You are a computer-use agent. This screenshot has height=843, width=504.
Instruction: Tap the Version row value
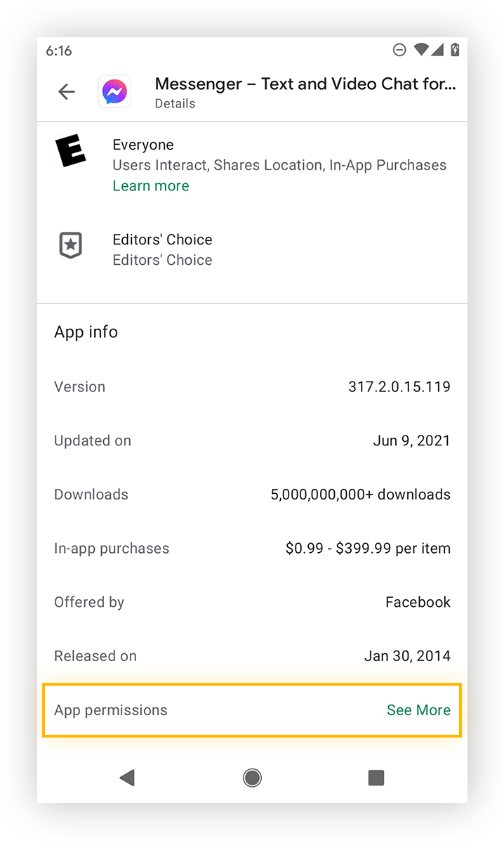pos(399,386)
